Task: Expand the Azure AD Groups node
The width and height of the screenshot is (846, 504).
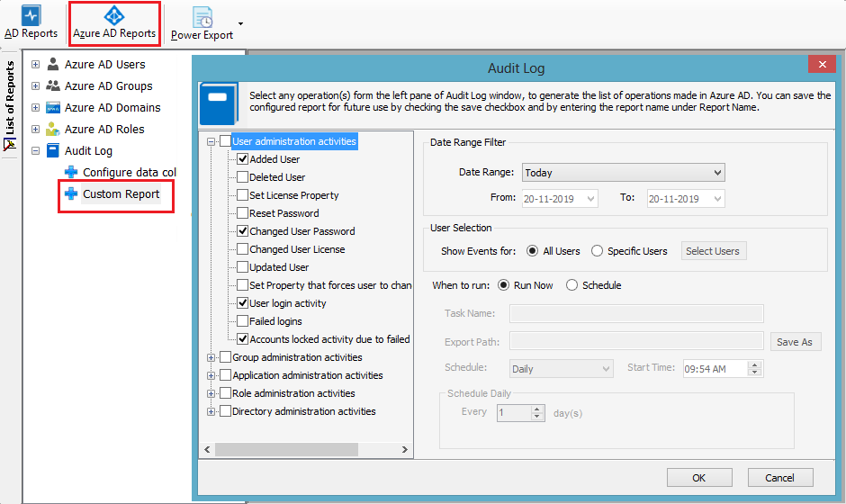Action: click(x=36, y=85)
